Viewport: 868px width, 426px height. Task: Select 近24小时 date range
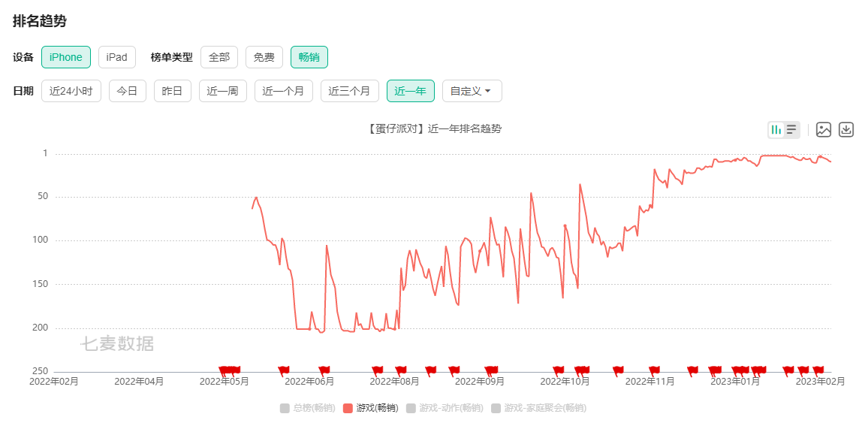[x=71, y=91]
